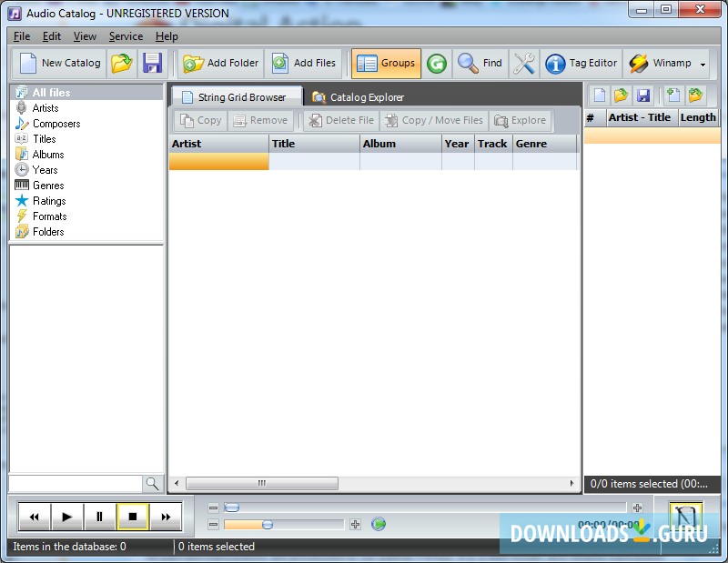
Task: Open catalog using the yellow folder icon
Action: point(122,63)
